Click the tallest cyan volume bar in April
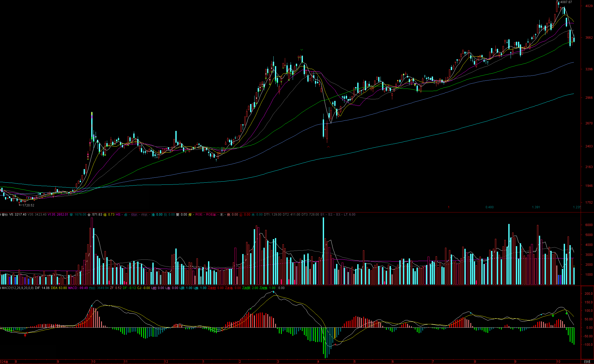The height and width of the screenshot is (364, 594). click(324, 251)
